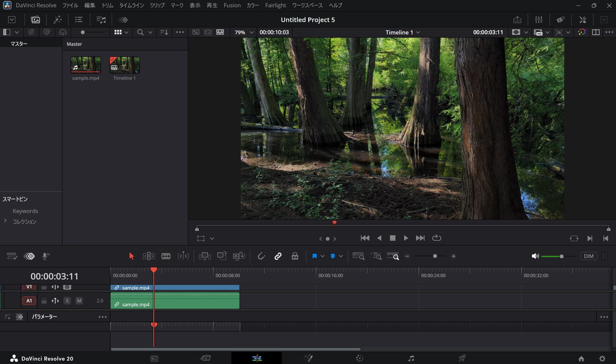Viewport: 616px width, 364px height.
Task: Open the Sound Library icon
Action: click(x=101, y=20)
